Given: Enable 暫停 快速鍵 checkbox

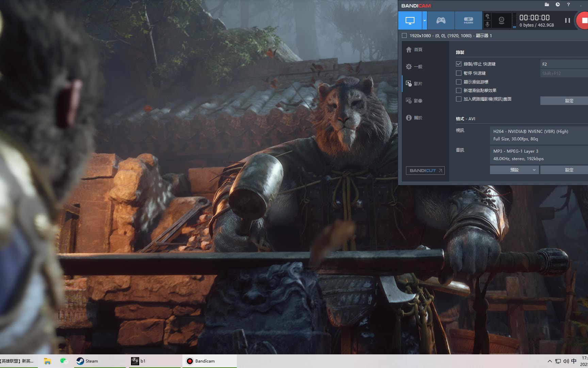Looking at the screenshot, I should click(x=459, y=73).
